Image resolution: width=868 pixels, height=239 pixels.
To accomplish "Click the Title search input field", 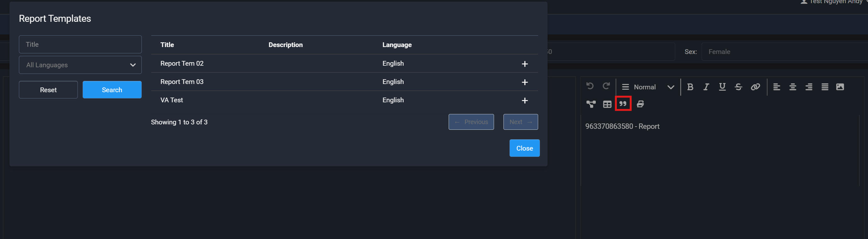I will point(80,44).
